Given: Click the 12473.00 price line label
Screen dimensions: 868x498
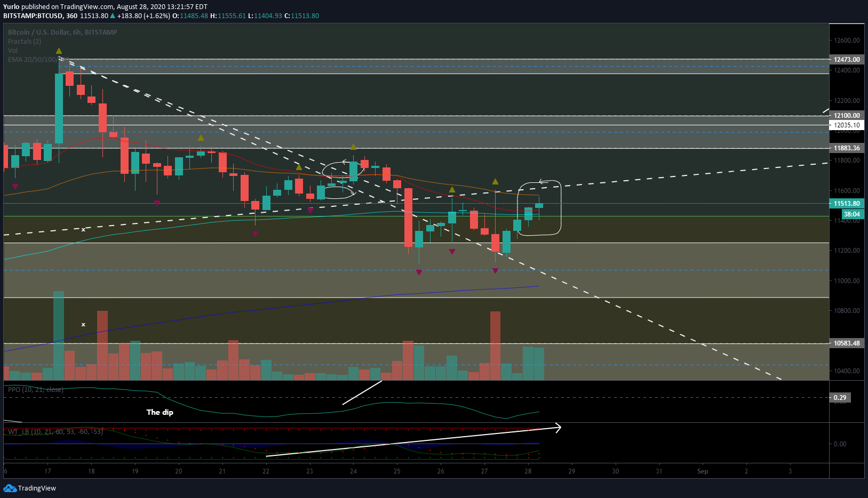Looking at the screenshot, I should [x=847, y=60].
